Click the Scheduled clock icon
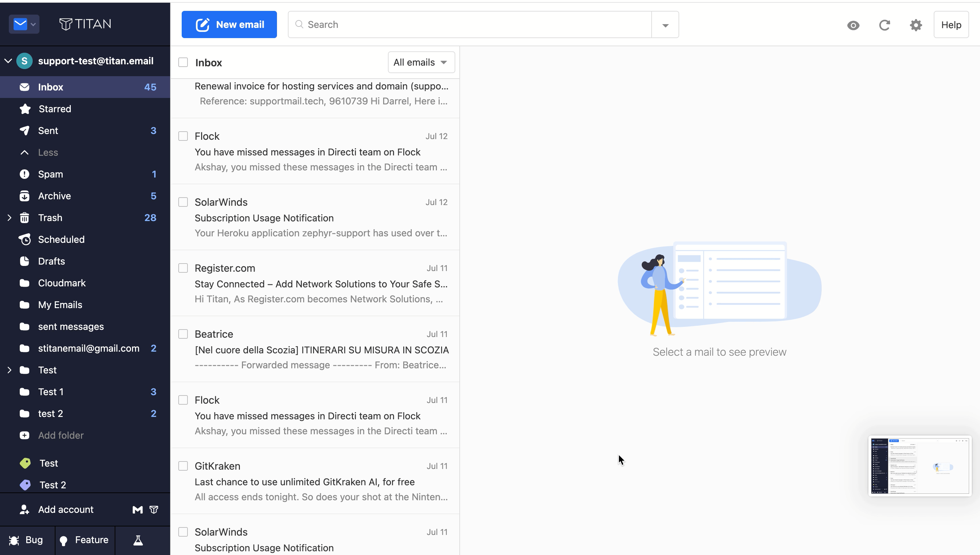The image size is (980, 555). pos(25,239)
